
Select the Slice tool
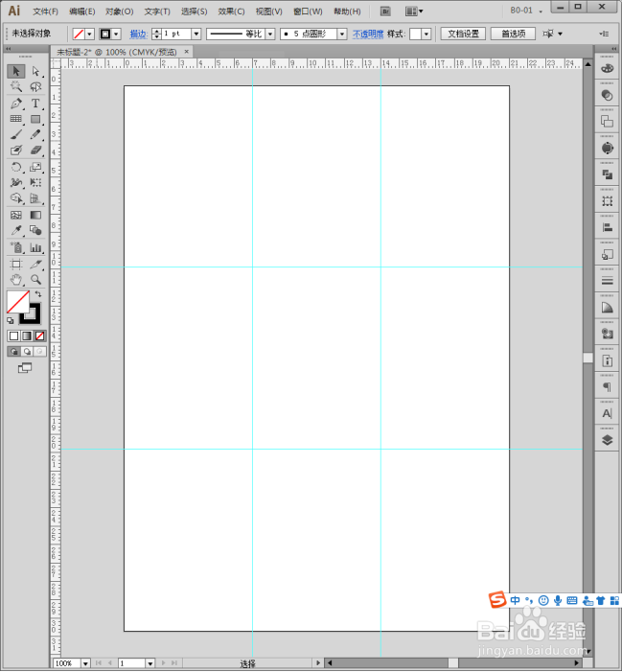(x=36, y=264)
